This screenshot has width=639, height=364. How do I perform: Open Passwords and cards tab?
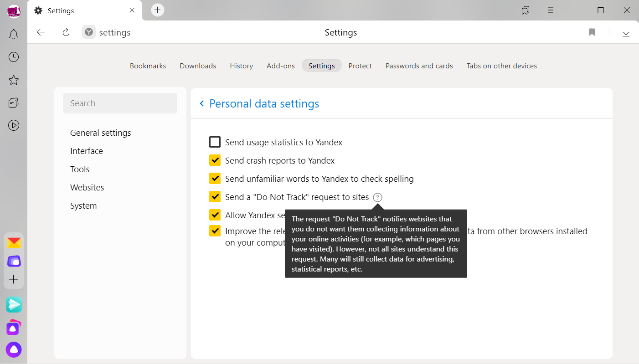(419, 66)
